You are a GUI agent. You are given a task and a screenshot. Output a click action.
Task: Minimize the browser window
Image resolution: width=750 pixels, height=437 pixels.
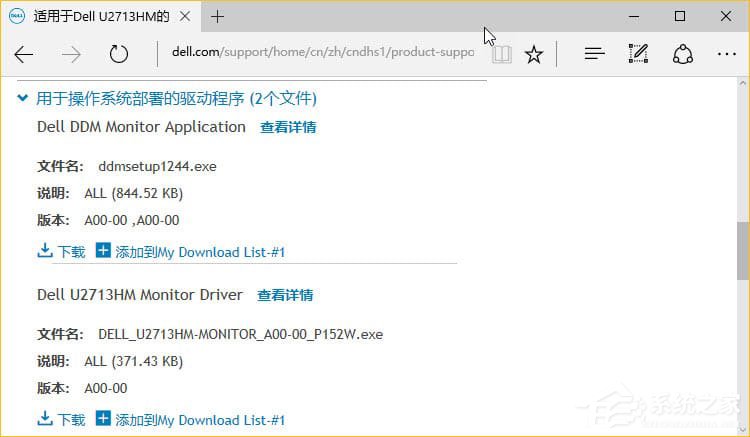tap(634, 16)
